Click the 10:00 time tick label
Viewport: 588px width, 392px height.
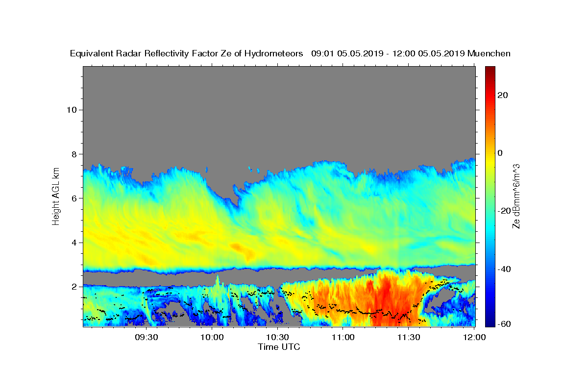coord(212,337)
